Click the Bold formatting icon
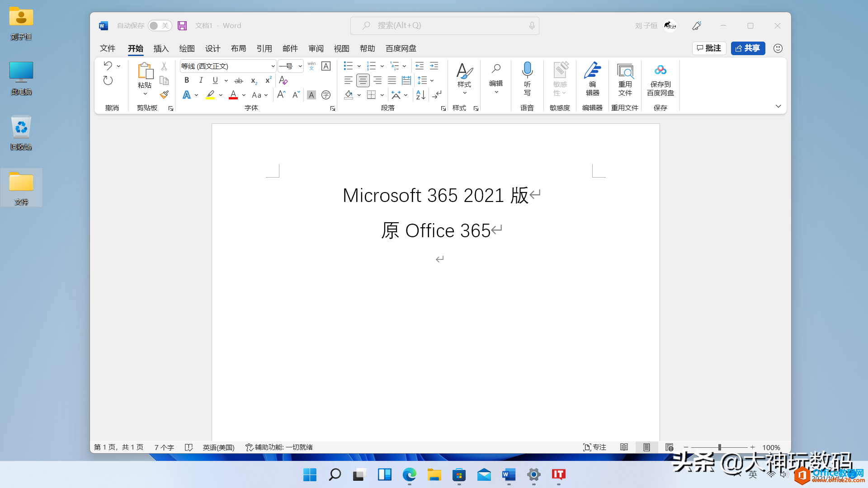 [x=187, y=80]
